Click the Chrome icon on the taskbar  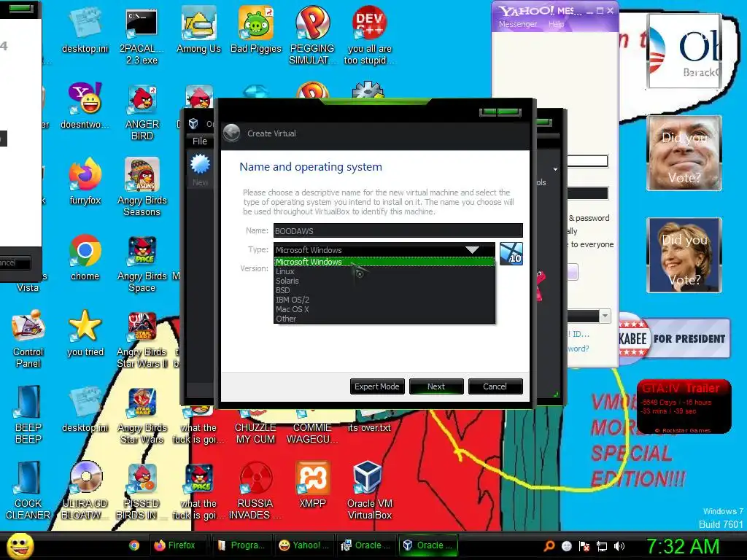(x=134, y=545)
